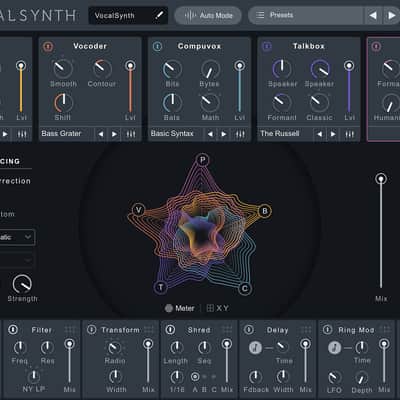
Task: Click the Delay Fdback knob
Action: click(255, 377)
